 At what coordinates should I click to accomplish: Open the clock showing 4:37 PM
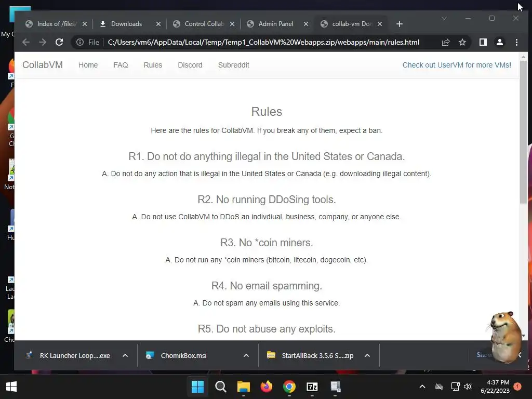tap(495, 387)
